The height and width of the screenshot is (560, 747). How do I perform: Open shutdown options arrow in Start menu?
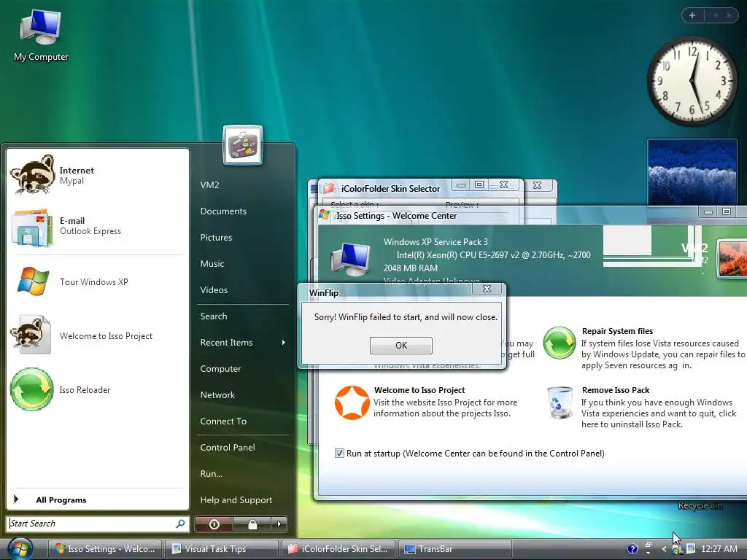click(279, 524)
